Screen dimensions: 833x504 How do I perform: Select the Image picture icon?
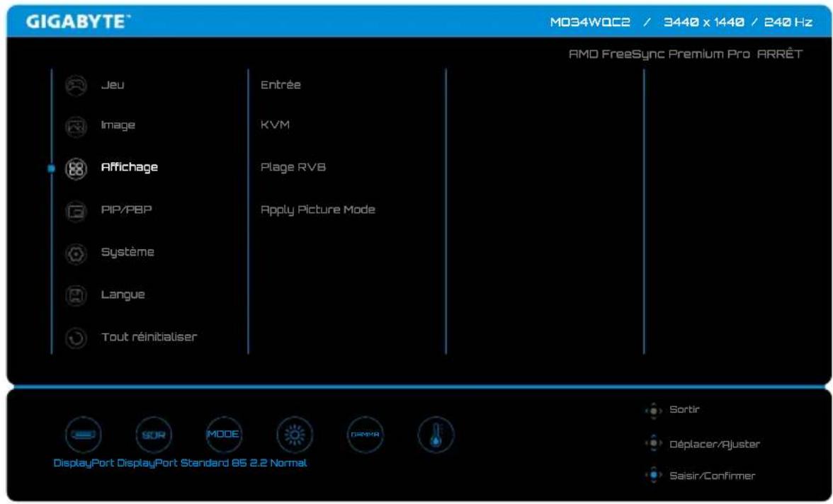click(76, 127)
